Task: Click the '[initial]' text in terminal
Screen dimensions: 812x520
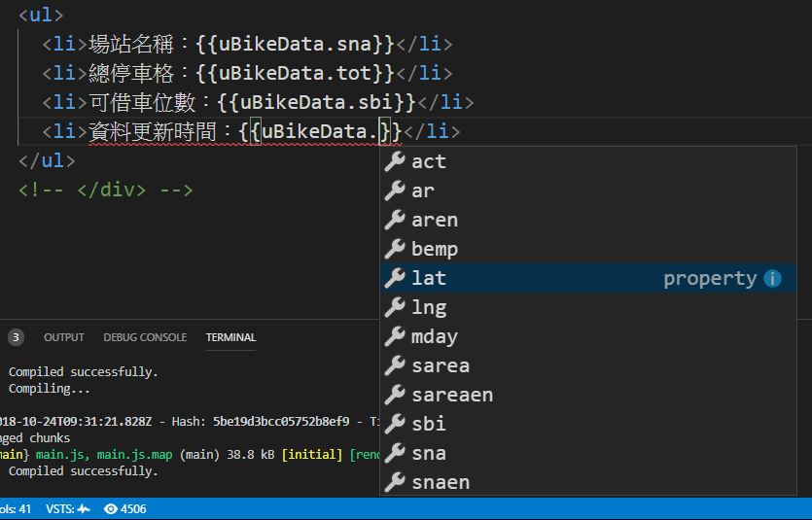Action: click(x=312, y=455)
